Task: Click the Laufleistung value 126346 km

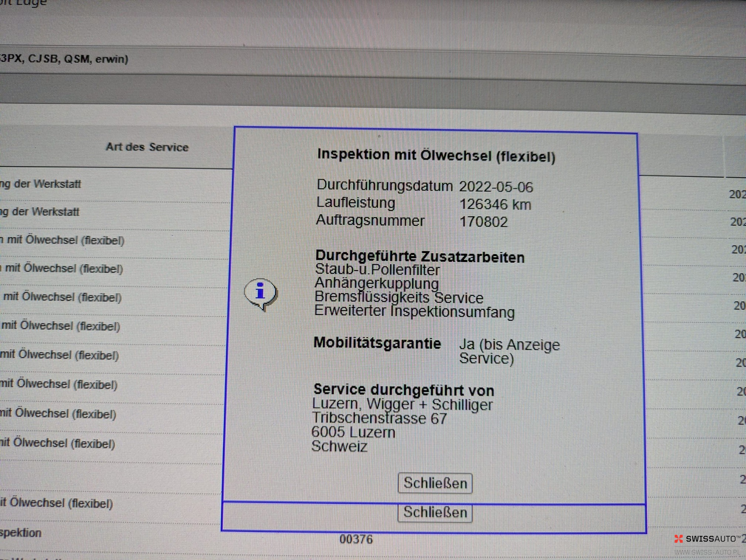Action: [495, 204]
